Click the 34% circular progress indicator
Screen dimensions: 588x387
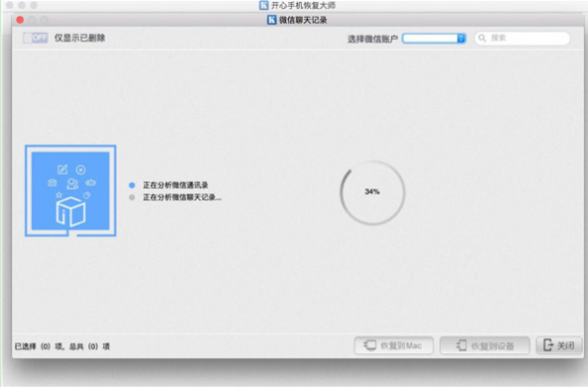[372, 193]
